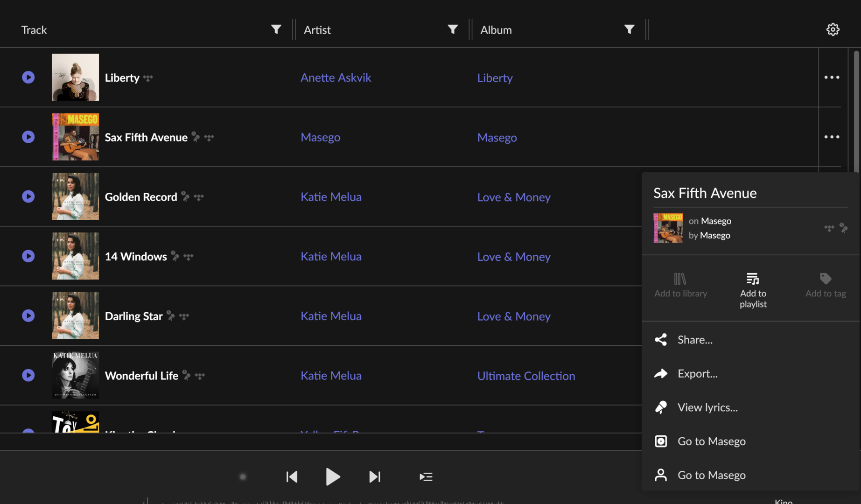Open Anette Askvik artist link
Screen dimensions: 861x504
pos(336,77)
